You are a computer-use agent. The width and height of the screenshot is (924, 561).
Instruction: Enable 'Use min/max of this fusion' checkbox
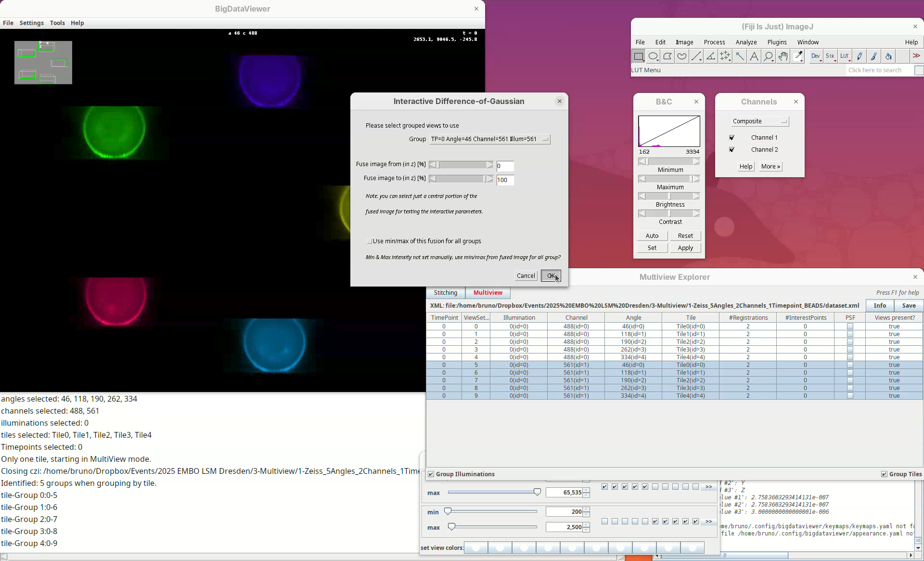point(370,241)
